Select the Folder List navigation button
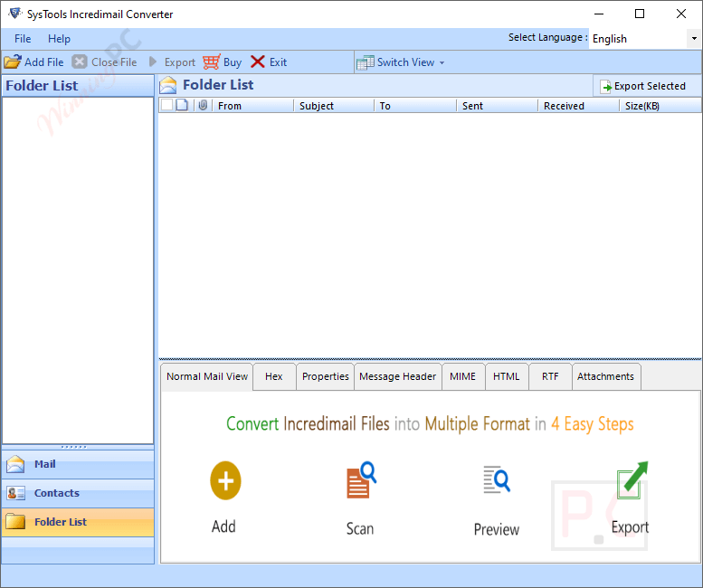 coord(78,522)
